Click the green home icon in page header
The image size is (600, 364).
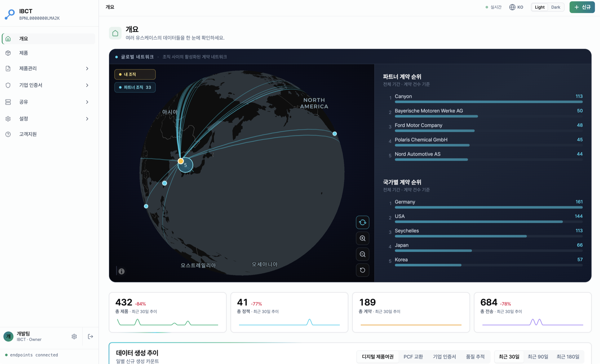115,33
